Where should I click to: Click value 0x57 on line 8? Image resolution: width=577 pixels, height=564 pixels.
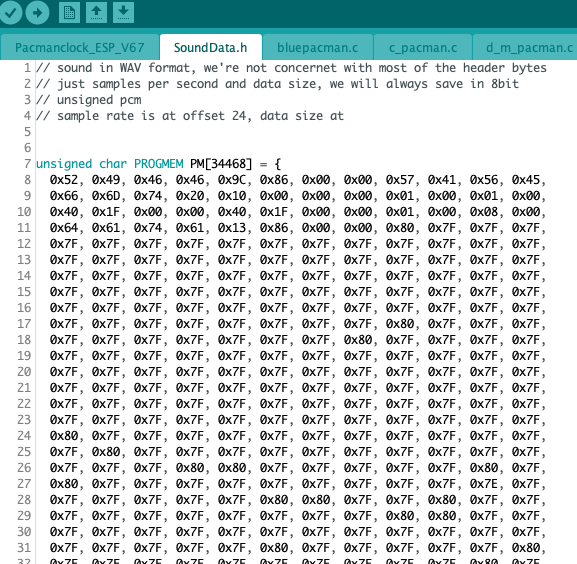tap(400, 180)
